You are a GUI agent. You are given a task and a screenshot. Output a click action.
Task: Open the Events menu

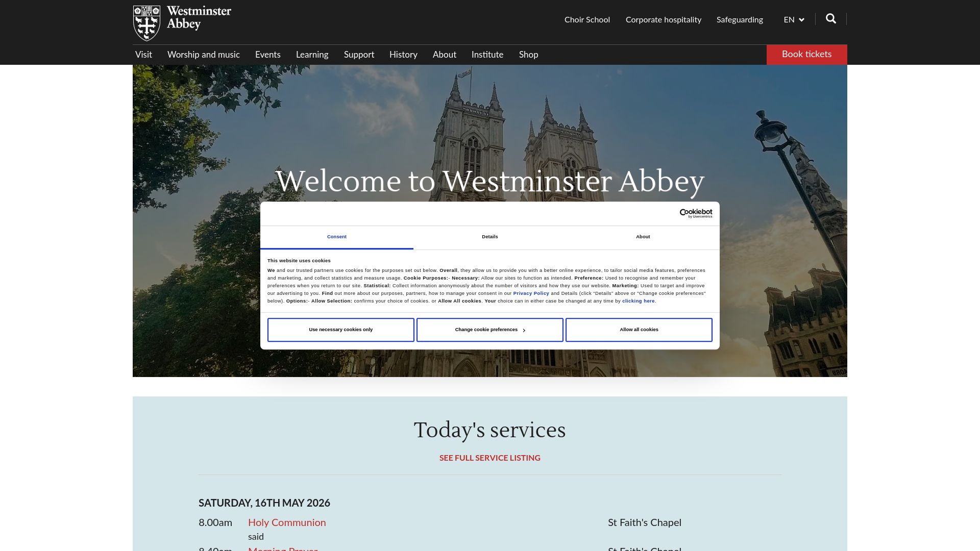[x=267, y=55]
